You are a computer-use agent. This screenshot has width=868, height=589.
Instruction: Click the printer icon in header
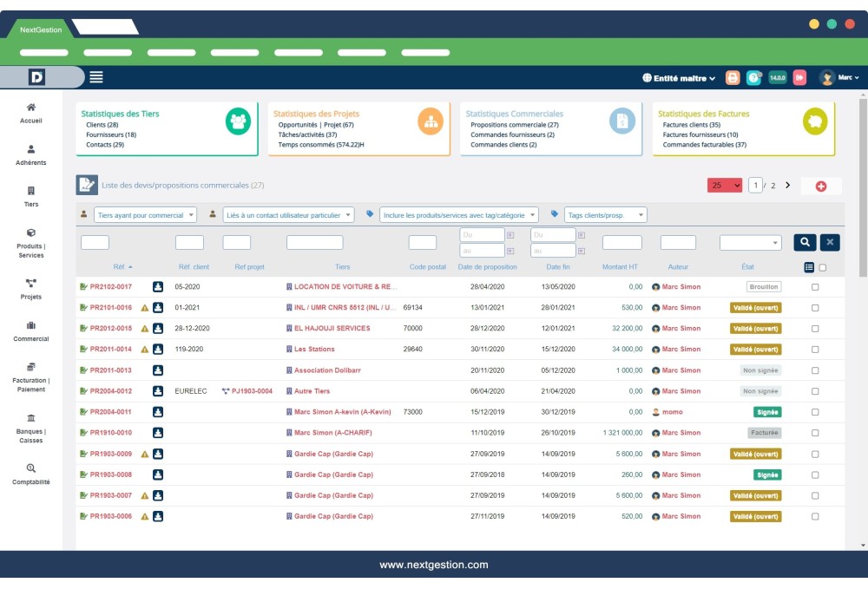tap(733, 77)
